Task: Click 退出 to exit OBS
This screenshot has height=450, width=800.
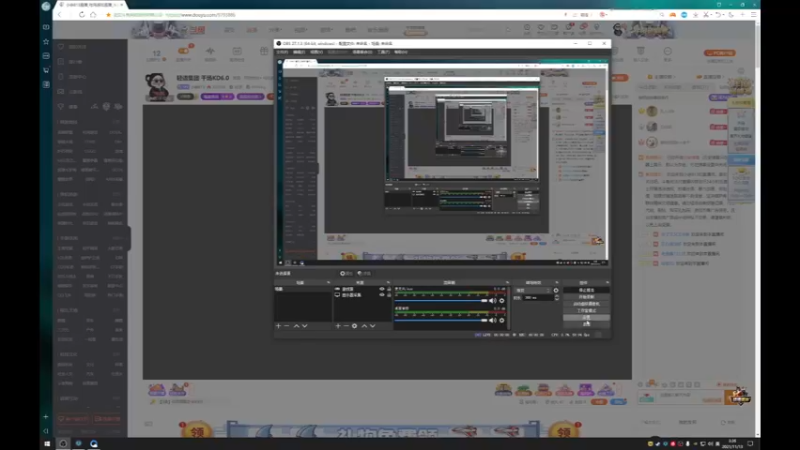Action: pos(586,324)
